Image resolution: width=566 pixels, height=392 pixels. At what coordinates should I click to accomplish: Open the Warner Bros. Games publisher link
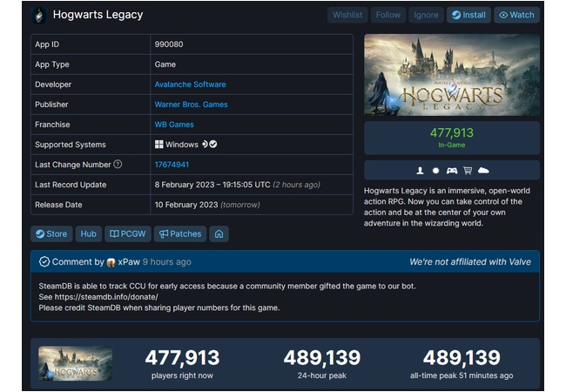tap(191, 105)
